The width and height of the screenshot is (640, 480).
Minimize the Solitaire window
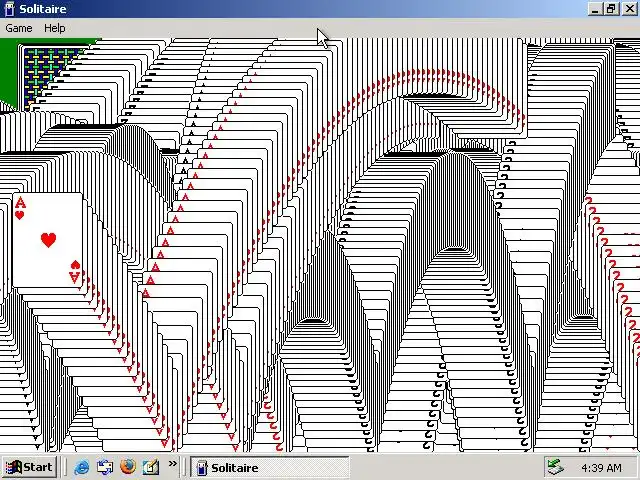pyautogui.click(x=595, y=9)
